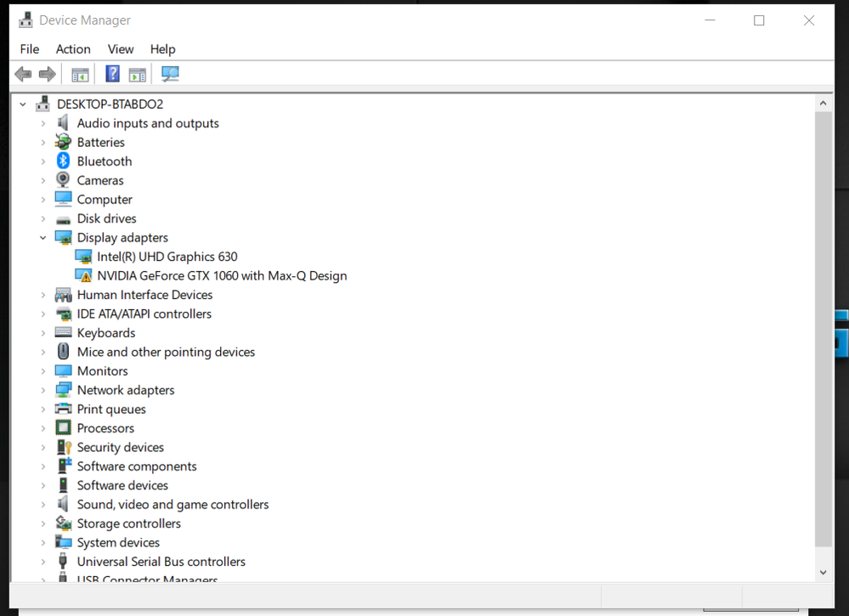Select Intel(R) UHD Graphics 630 device

(167, 257)
